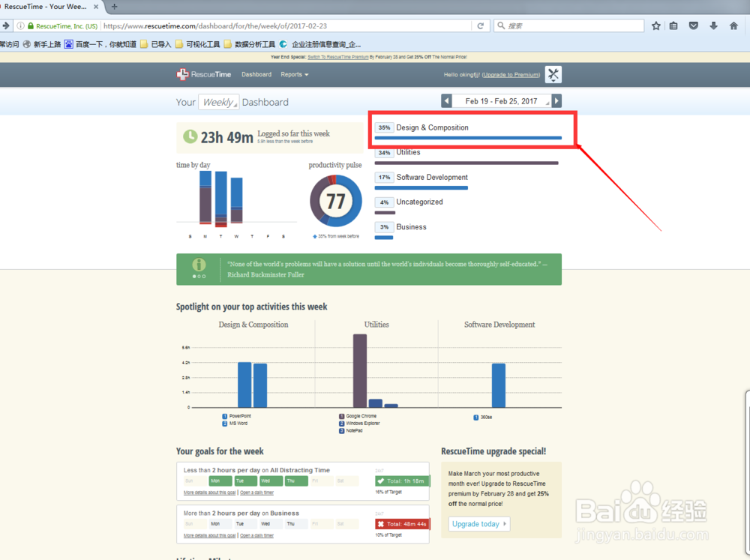Open the 数据分析工具 bookmark folder
Image resolution: width=750 pixels, height=560 pixels.
coord(250,44)
